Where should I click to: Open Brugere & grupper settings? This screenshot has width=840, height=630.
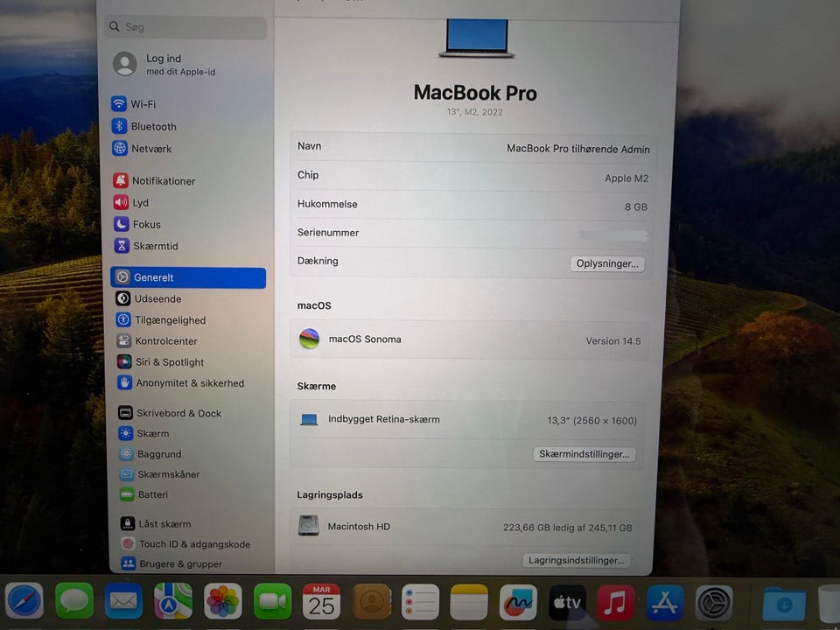(x=172, y=563)
